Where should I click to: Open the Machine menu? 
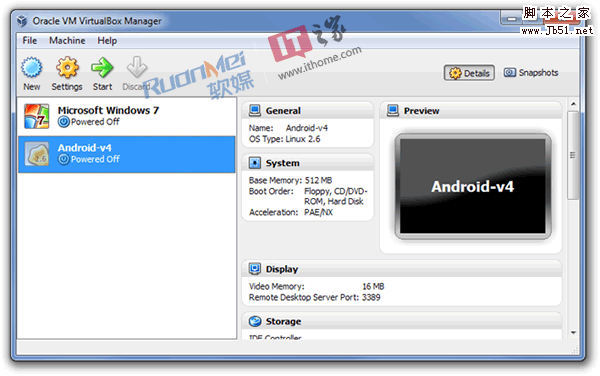pyautogui.click(x=67, y=41)
